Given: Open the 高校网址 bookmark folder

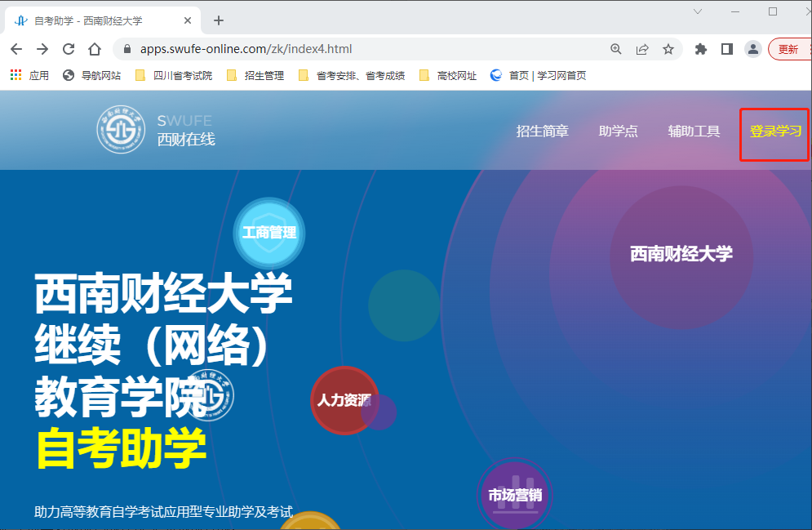Looking at the screenshot, I should (x=447, y=76).
